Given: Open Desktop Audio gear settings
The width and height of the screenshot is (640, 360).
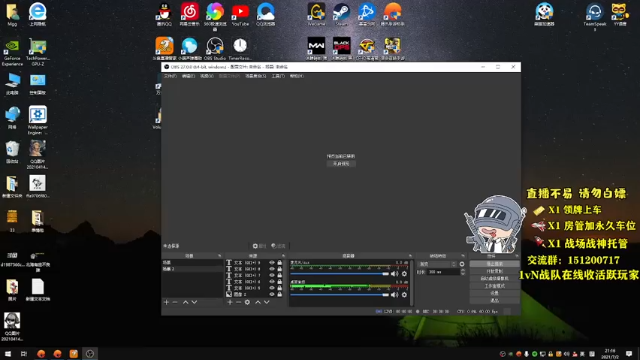Looking at the screenshot, I should point(404,295).
